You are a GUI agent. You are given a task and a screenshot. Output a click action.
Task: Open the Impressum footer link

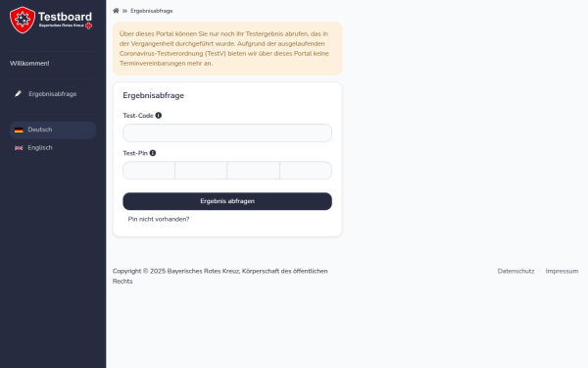(562, 271)
